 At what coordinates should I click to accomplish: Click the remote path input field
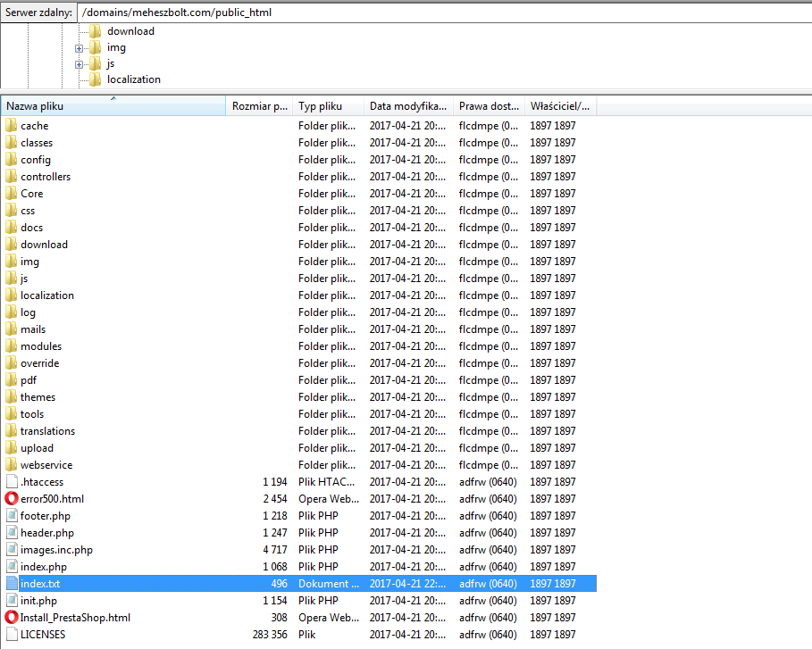(444, 12)
